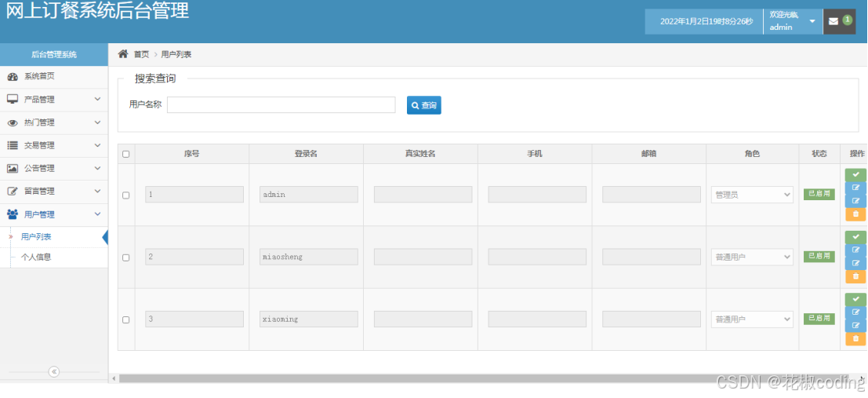Click the dashboard icon beside 系统首页

(13, 76)
